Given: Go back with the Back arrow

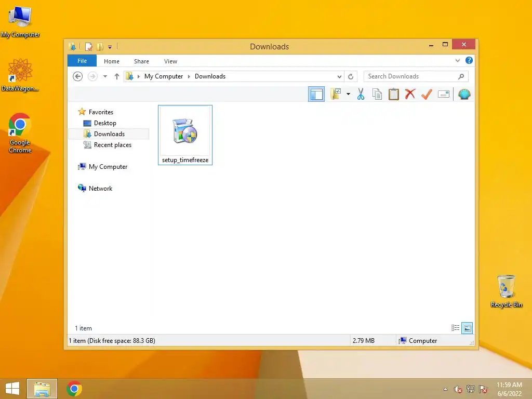Looking at the screenshot, I should click(78, 76).
